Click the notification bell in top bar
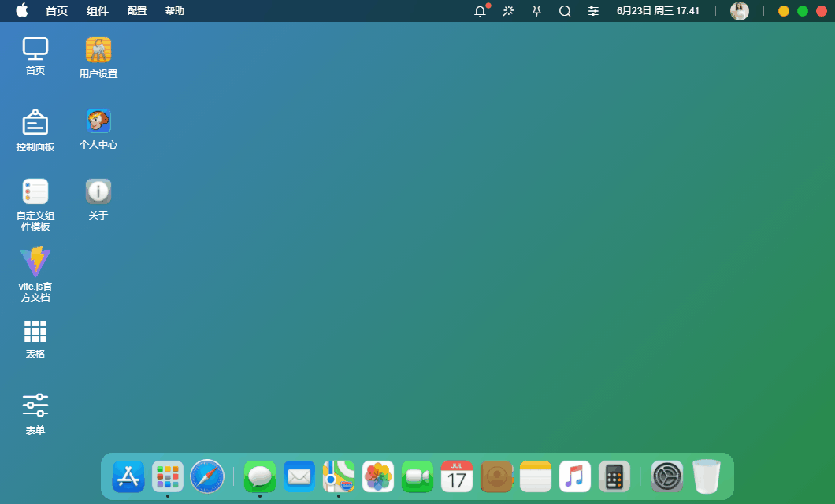Viewport: 835px width, 504px height. click(480, 11)
